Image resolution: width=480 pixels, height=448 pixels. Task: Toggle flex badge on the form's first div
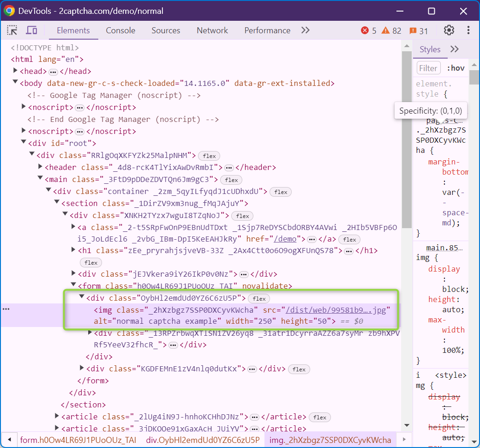click(259, 298)
